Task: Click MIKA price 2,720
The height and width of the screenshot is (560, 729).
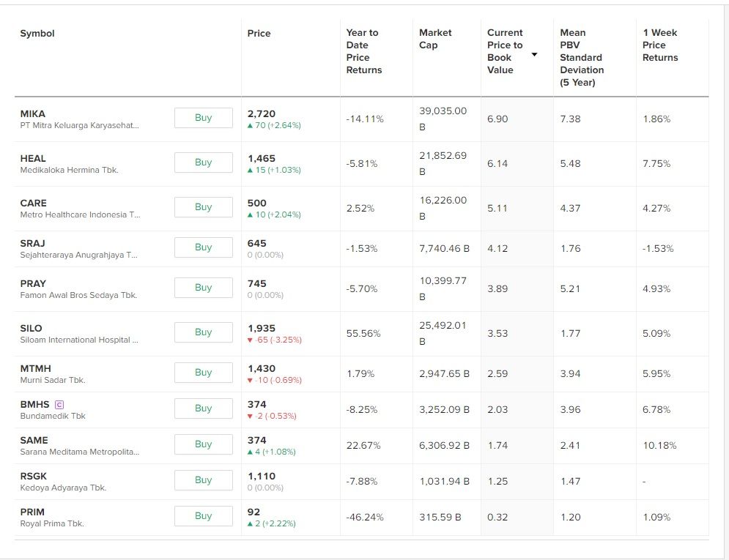Action: 262,113
